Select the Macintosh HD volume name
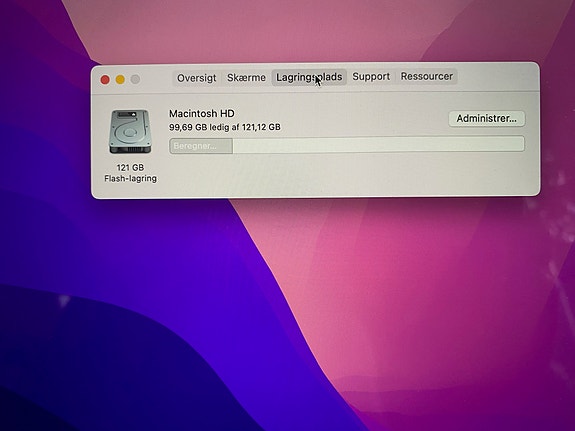 [x=202, y=114]
